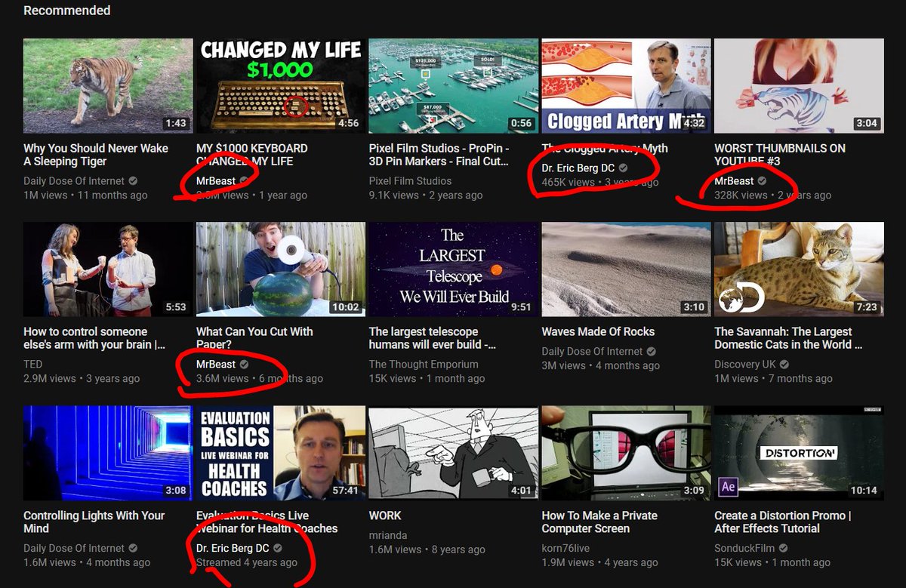Open the Worst Thumbnails #3 video thumbnail
Image resolution: width=906 pixels, height=588 pixels.
799,86
